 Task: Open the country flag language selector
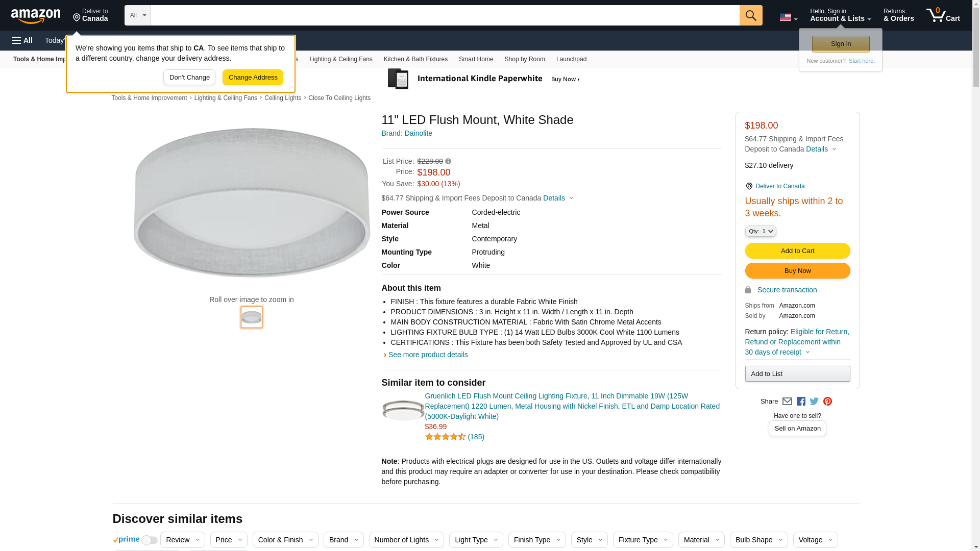pyautogui.click(x=788, y=17)
